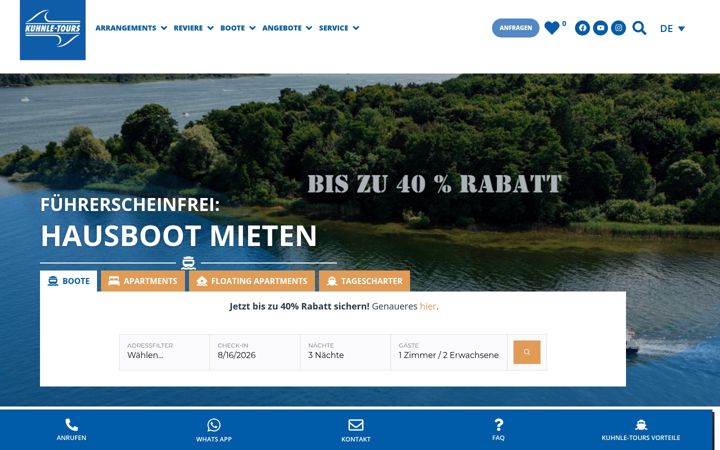Click the Kuhnle-Tours logo

(53, 29)
